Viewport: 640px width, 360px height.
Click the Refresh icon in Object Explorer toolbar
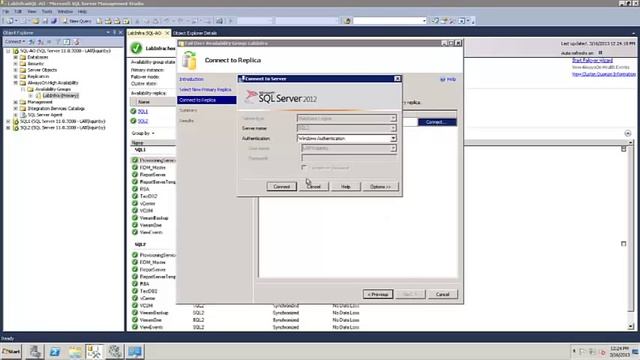67,42
